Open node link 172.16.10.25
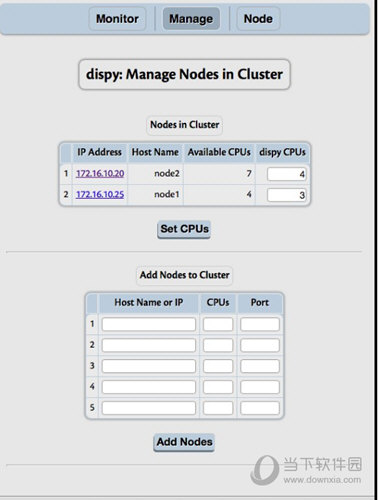378x500 pixels. pyautogui.click(x=100, y=194)
